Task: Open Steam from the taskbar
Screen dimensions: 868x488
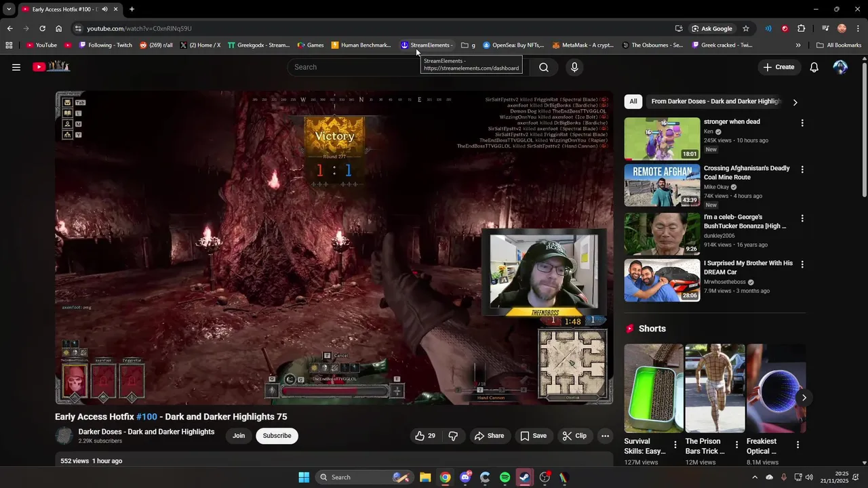Action: 524,477
